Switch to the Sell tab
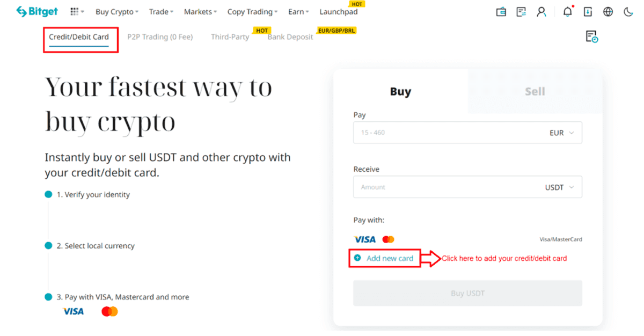644x336 pixels. coord(535,92)
